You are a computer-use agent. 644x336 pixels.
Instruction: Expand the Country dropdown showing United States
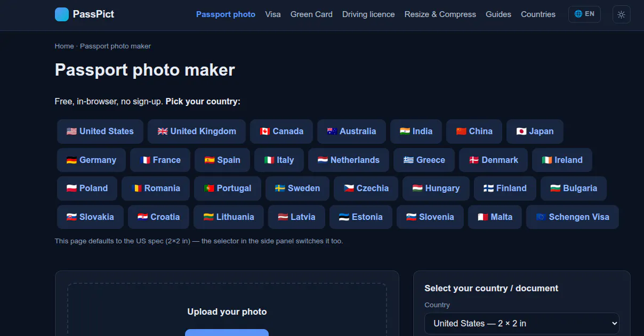click(522, 323)
